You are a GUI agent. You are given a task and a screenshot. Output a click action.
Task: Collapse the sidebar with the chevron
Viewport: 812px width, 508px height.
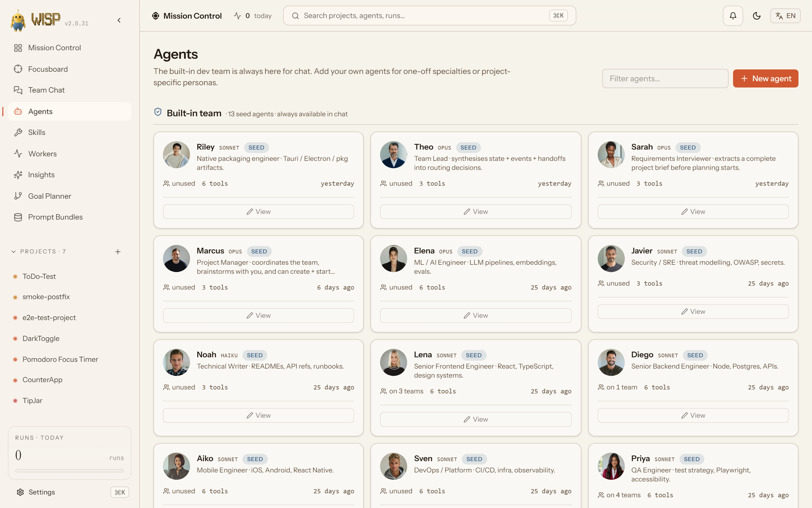click(x=119, y=21)
